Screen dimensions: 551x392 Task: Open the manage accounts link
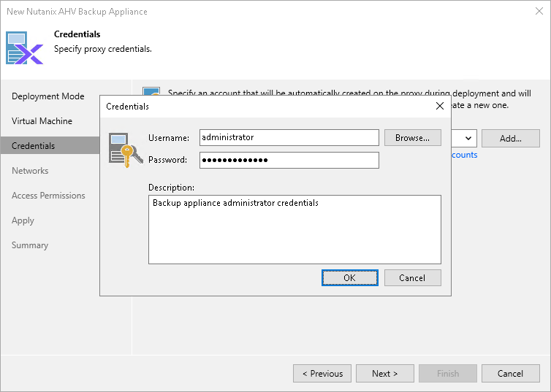pyautogui.click(x=464, y=155)
